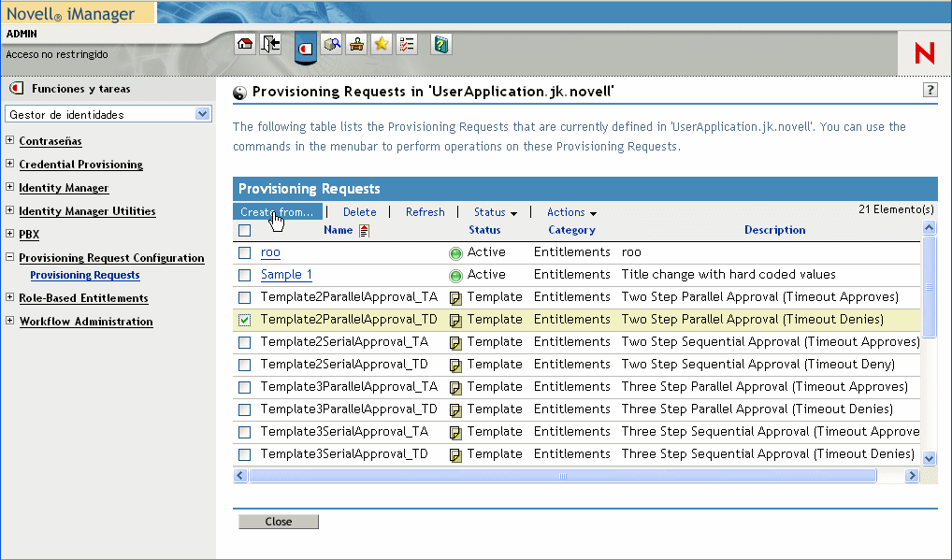Sort by Name column header
This screenshot has width=952, height=560.
[x=338, y=230]
